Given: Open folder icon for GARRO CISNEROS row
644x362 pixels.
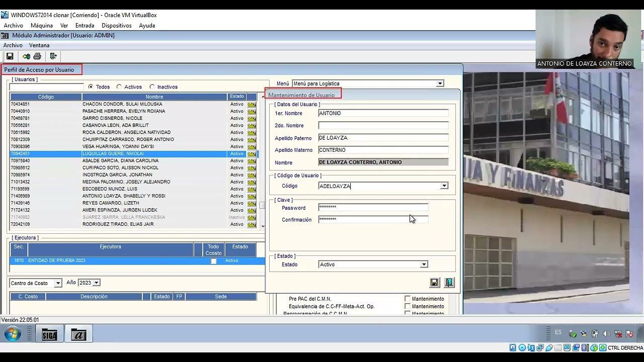Looking at the screenshot, I should [x=252, y=119].
